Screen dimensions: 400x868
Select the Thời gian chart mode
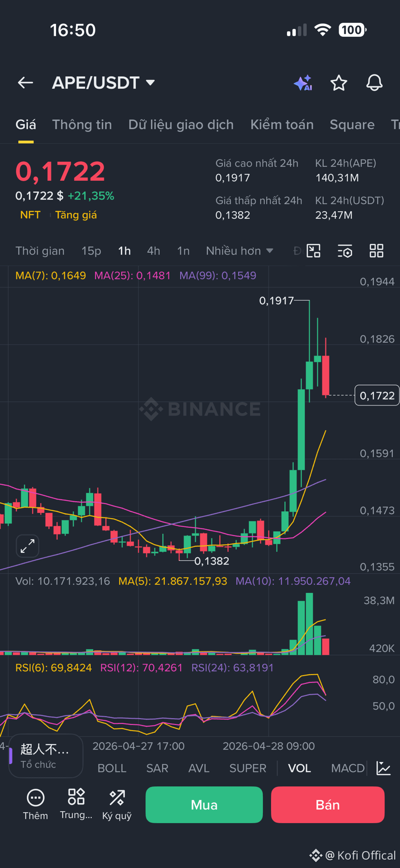coord(40,251)
